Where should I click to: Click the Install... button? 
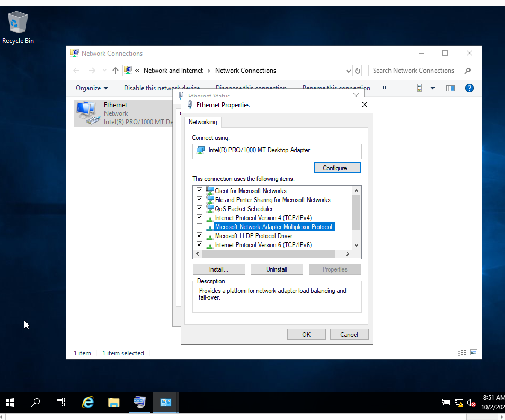tap(219, 269)
